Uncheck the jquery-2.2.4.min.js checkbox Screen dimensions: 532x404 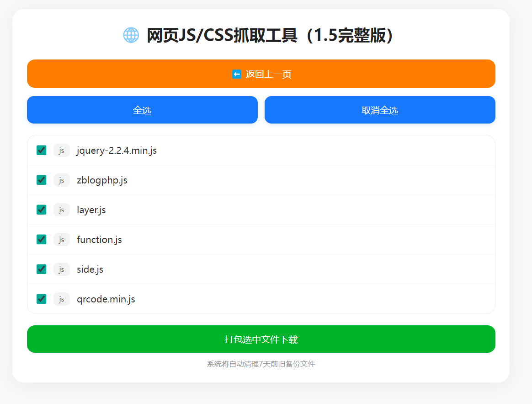41,150
